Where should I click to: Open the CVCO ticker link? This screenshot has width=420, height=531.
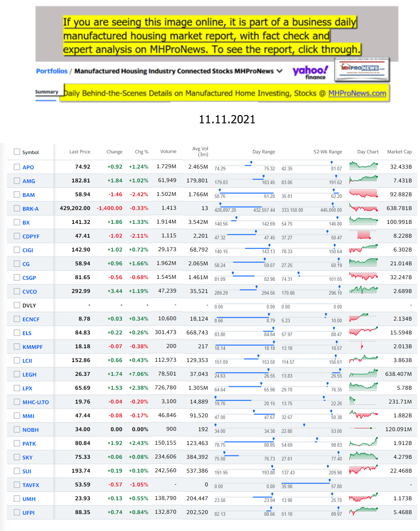(x=30, y=292)
